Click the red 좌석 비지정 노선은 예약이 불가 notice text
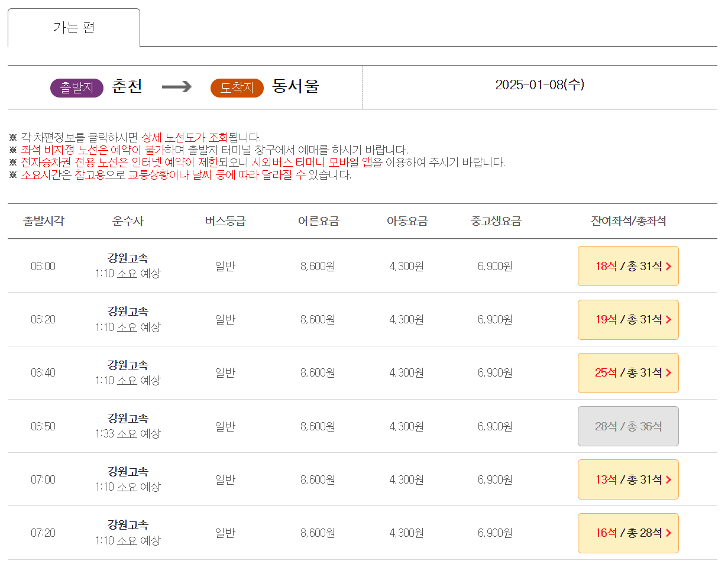Image resolution: width=728 pixels, height=561 pixels. (92, 150)
